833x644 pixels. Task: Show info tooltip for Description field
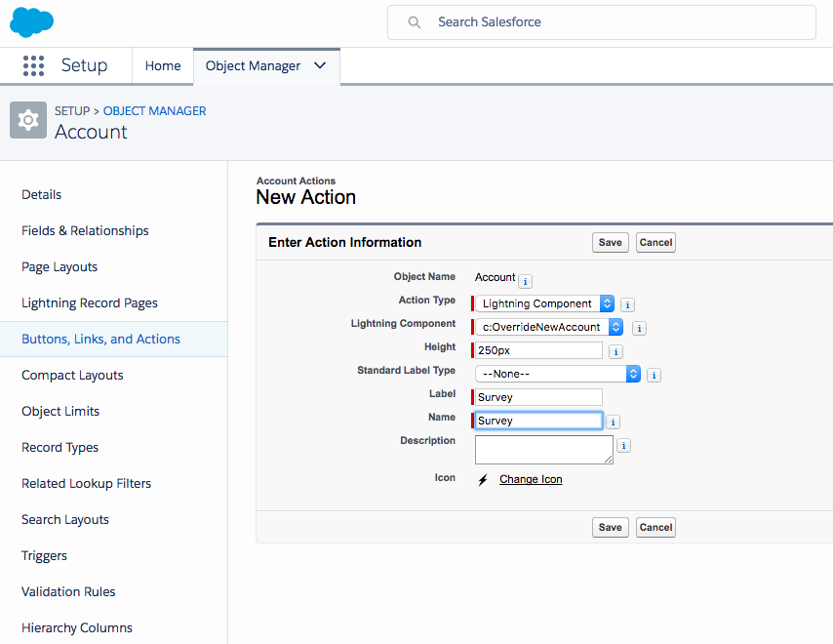[623, 445]
